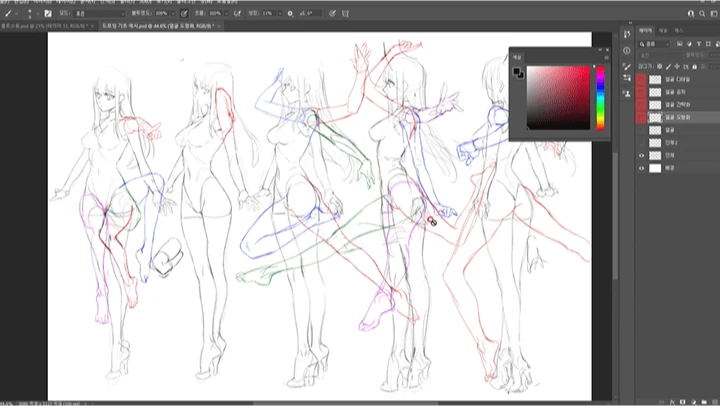The image size is (720, 406).
Task: Toggle pressure for size icon
Action: [x=332, y=13]
